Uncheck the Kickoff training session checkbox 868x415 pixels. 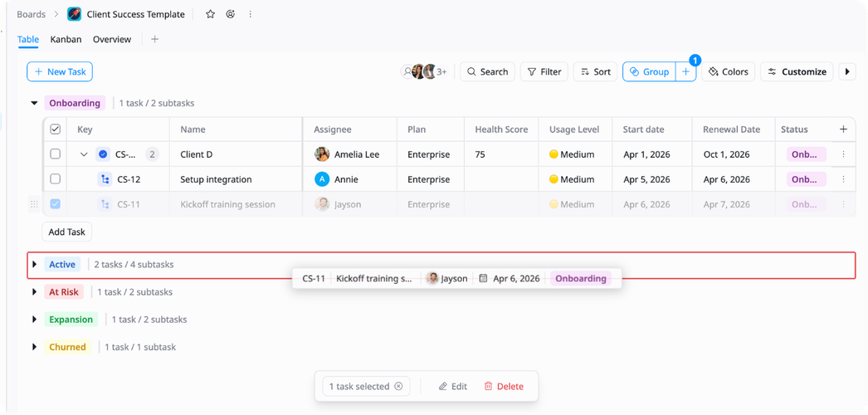pos(56,204)
